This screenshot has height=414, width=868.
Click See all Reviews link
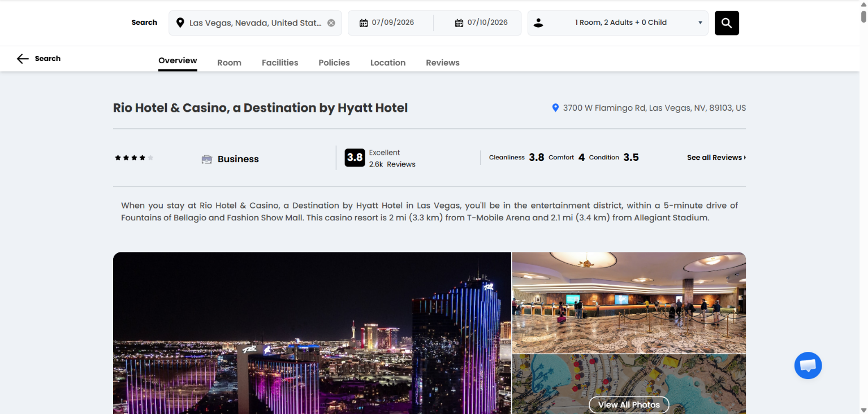(x=716, y=158)
